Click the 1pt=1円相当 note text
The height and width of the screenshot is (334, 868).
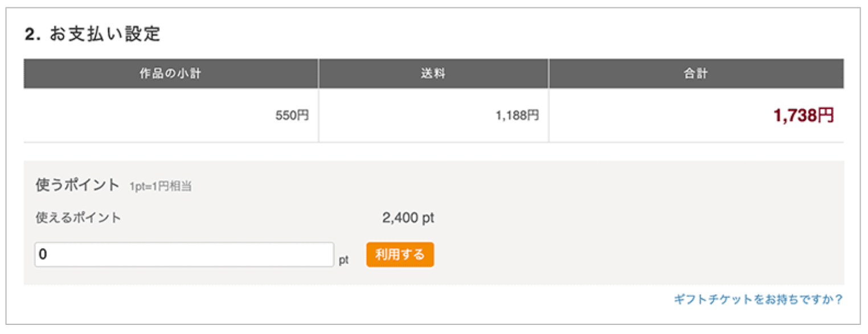tap(160, 186)
